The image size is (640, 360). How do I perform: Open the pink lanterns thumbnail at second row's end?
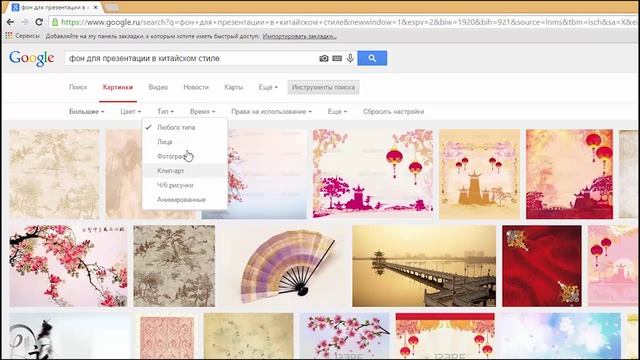613,266
